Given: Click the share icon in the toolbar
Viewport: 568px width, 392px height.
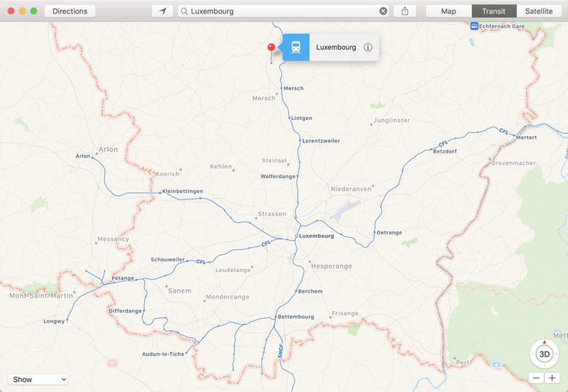Looking at the screenshot, I should [x=404, y=11].
